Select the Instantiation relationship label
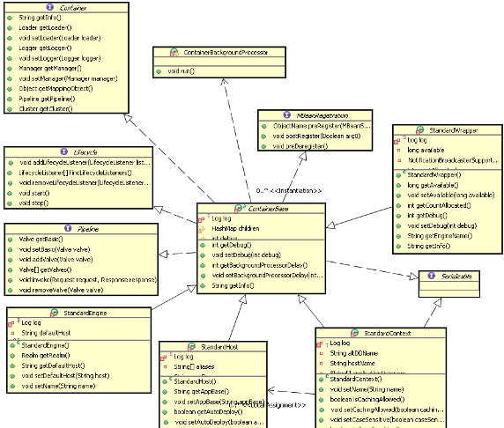504x428 pixels. coord(296,191)
